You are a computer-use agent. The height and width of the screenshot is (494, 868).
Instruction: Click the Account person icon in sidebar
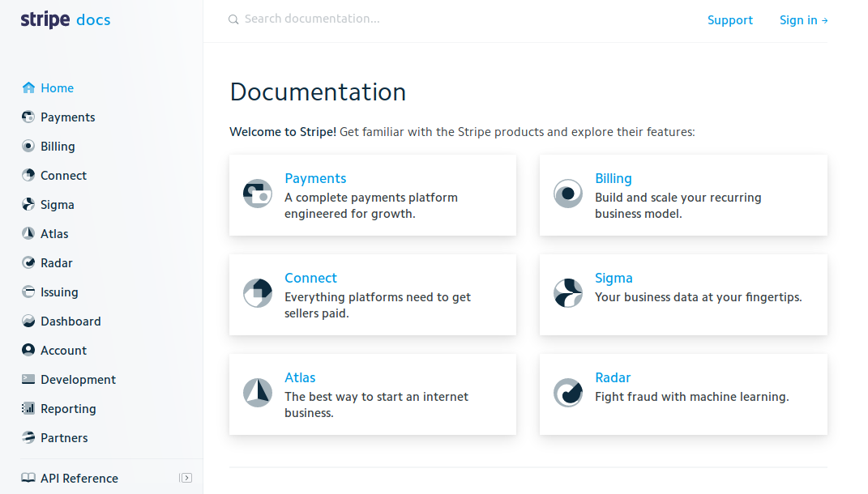coord(28,350)
